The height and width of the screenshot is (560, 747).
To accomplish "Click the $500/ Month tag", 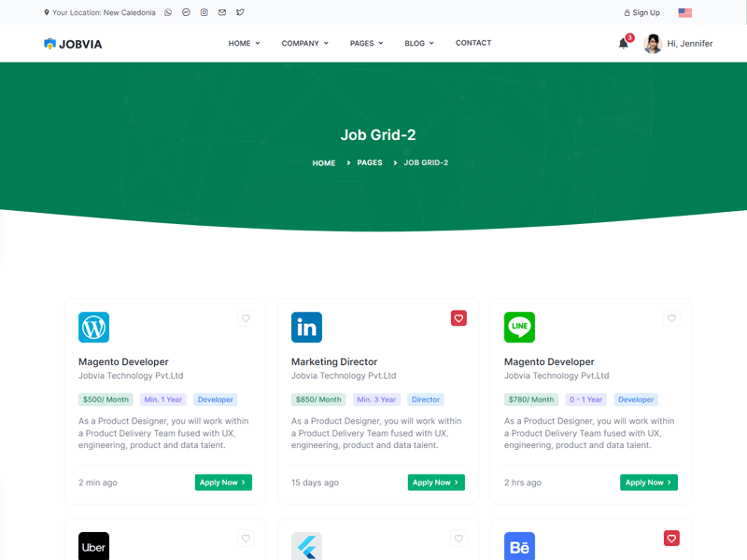I will tap(106, 399).
